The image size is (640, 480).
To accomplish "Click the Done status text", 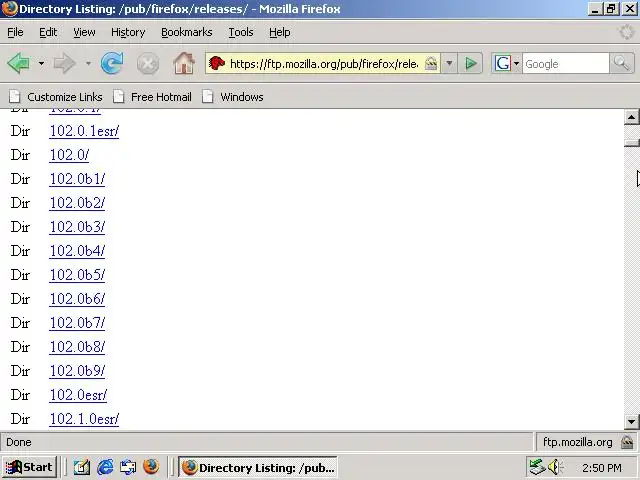I will [x=19, y=442].
